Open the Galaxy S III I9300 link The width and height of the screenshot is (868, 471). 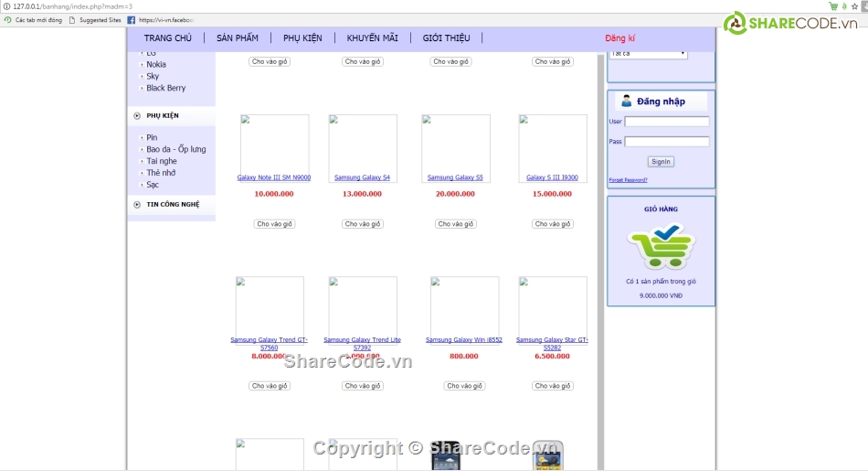tap(552, 177)
